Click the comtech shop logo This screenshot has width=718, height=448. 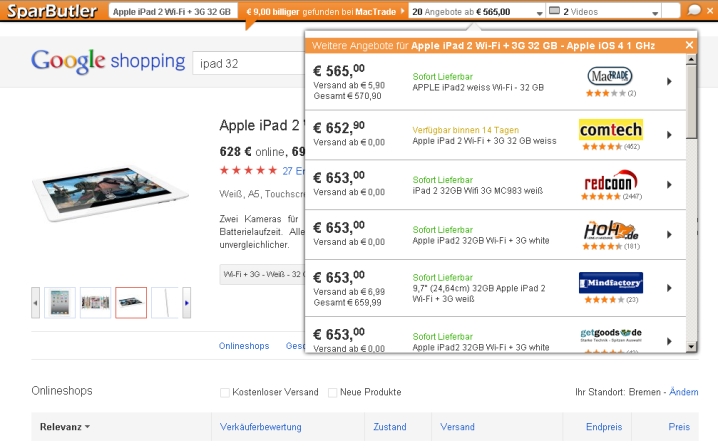[x=610, y=130]
